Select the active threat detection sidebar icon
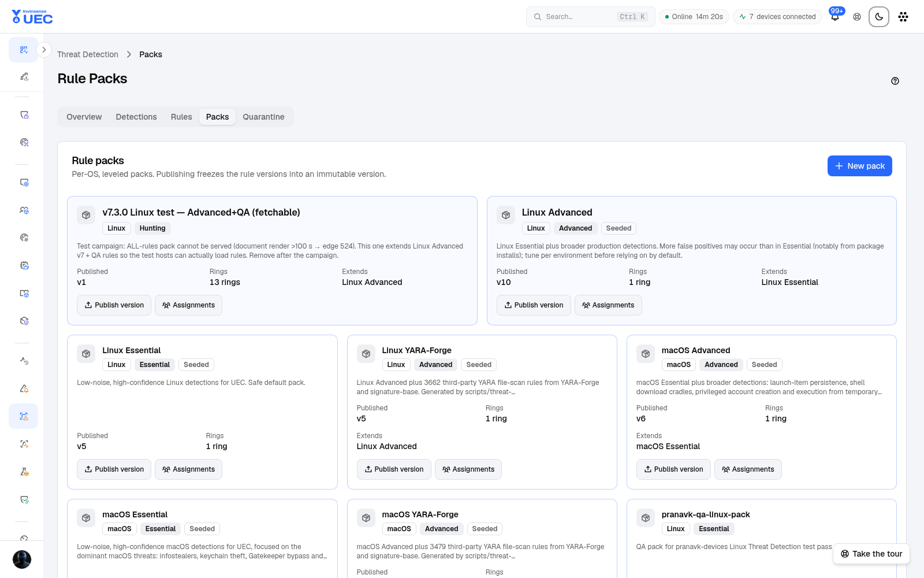Image resolution: width=924 pixels, height=578 pixels. coord(24,416)
